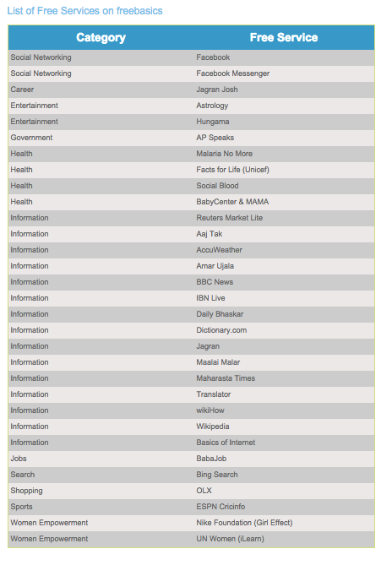Click ESPN Cricinfo entry

click(x=220, y=507)
